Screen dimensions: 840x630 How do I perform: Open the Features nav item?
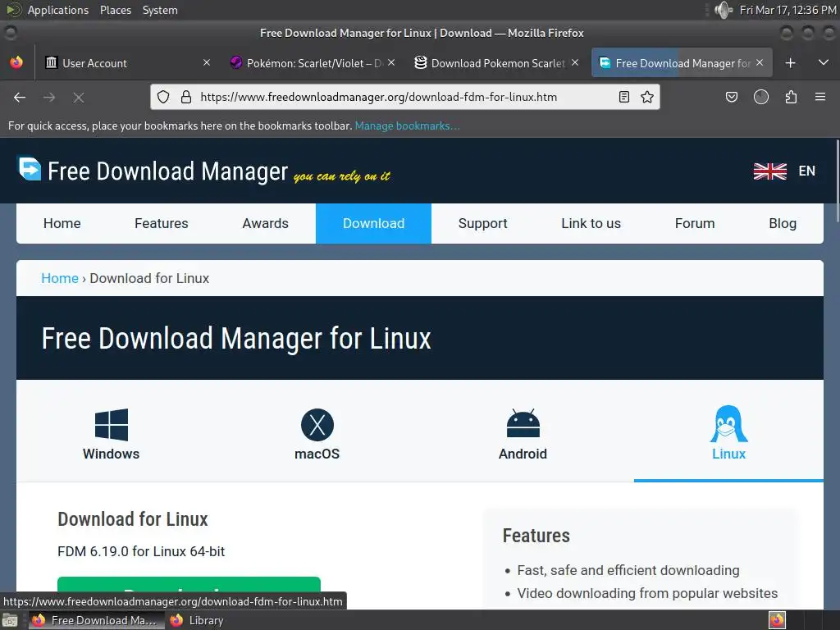pyautogui.click(x=162, y=223)
